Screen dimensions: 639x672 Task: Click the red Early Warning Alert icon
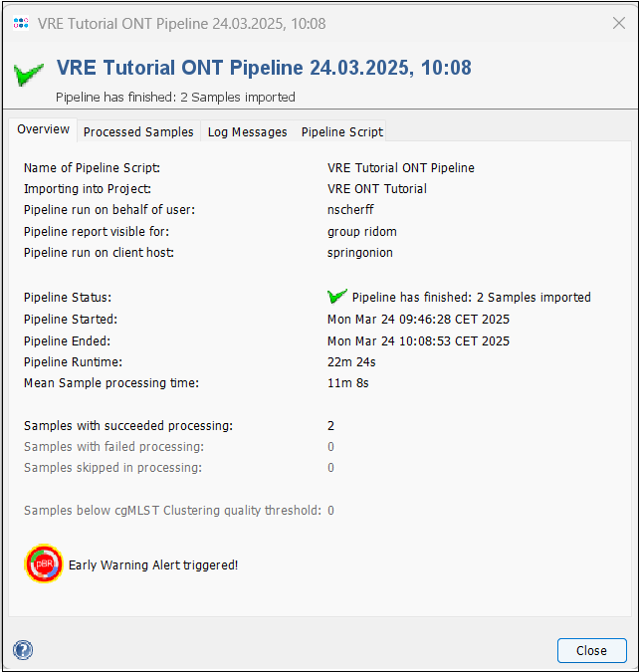[44, 563]
